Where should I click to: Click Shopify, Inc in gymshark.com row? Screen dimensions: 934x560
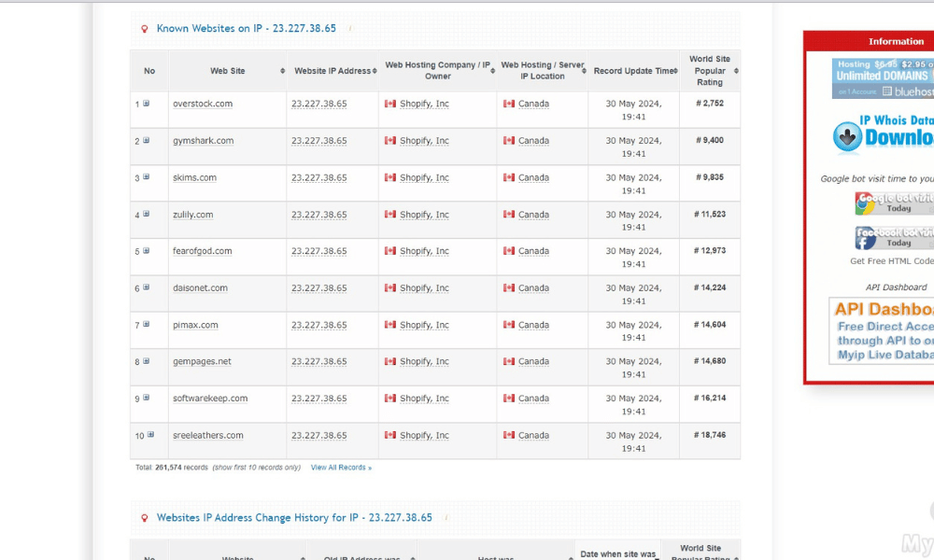point(424,140)
